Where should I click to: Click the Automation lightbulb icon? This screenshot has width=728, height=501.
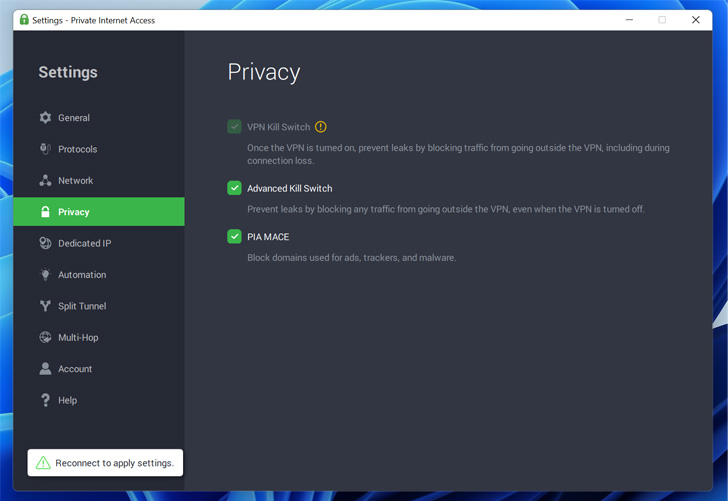coord(45,274)
